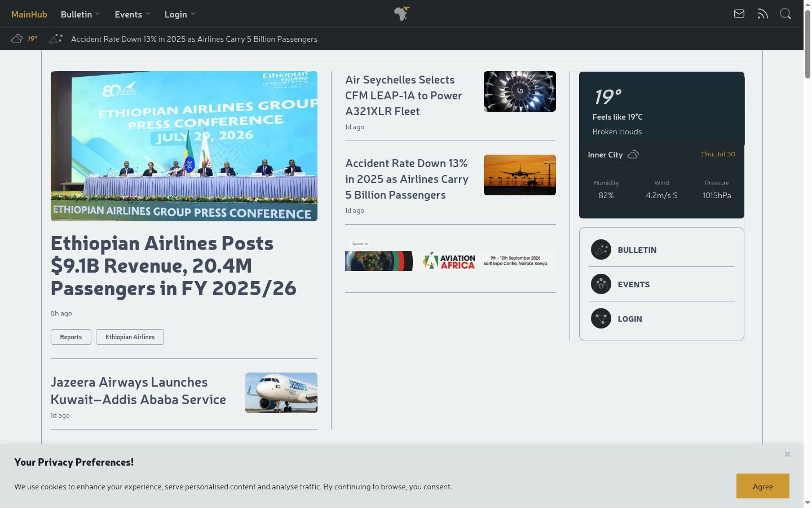This screenshot has width=812, height=508.
Task: Open the RSS feed icon
Action: [762, 14]
